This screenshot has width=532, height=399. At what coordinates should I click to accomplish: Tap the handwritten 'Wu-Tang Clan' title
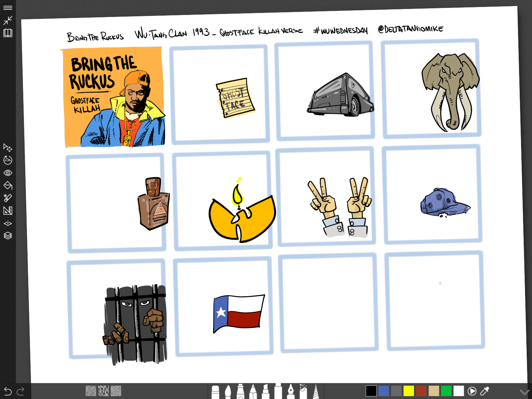161,34
